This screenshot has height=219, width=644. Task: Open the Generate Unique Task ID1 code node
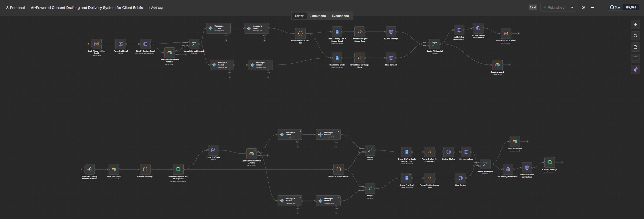click(x=300, y=34)
